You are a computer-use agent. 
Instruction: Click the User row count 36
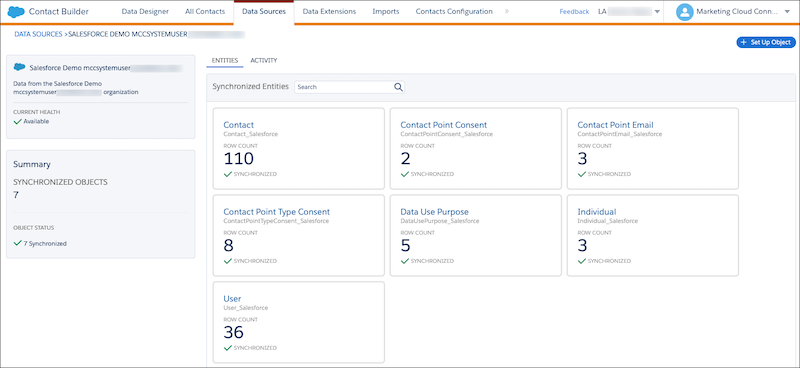pyautogui.click(x=233, y=332)
